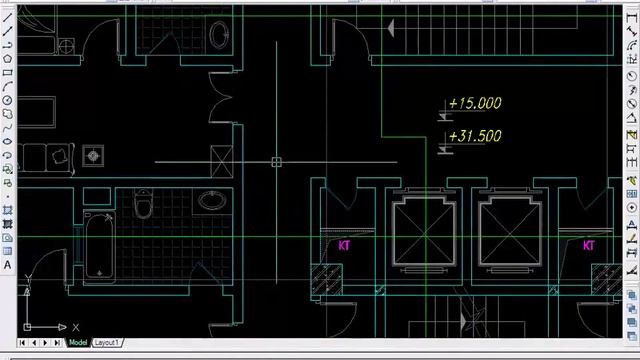Select the Region tool
The image size is (640, 360).
click(x=7, y=238)
